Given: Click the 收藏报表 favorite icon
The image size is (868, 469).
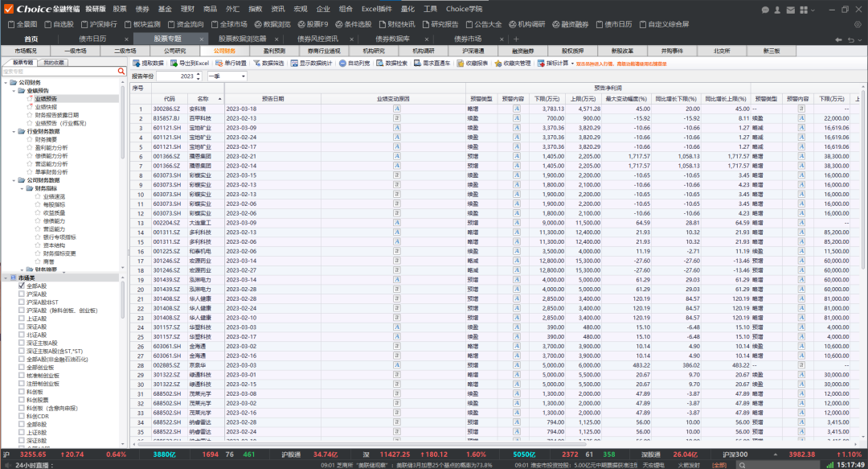Looking at the screenshot, I should coord(460,64).
